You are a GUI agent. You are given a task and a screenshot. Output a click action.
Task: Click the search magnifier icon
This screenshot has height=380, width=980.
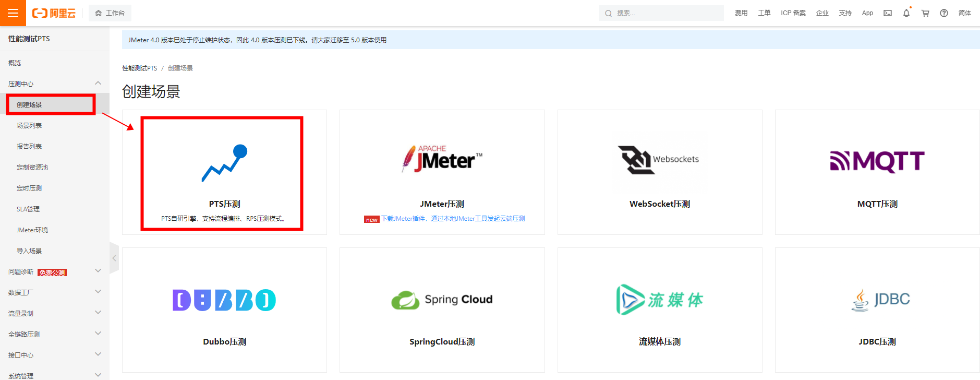(x=608, y=14)
